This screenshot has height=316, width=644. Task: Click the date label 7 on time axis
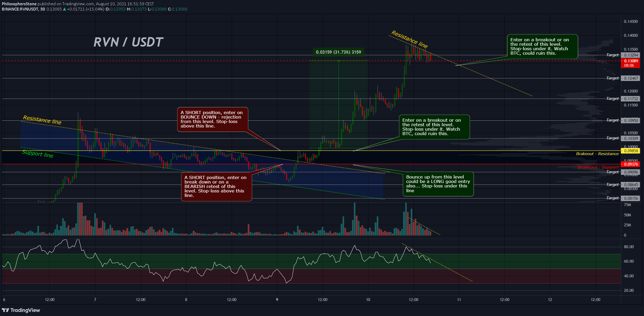coord(95,300)
